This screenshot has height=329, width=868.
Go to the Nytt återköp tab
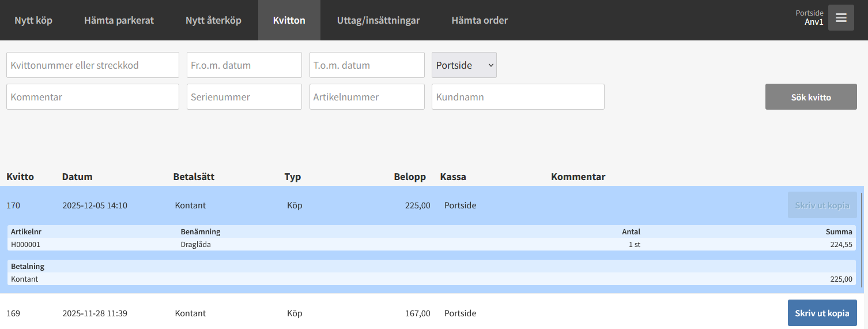(213, 20)
